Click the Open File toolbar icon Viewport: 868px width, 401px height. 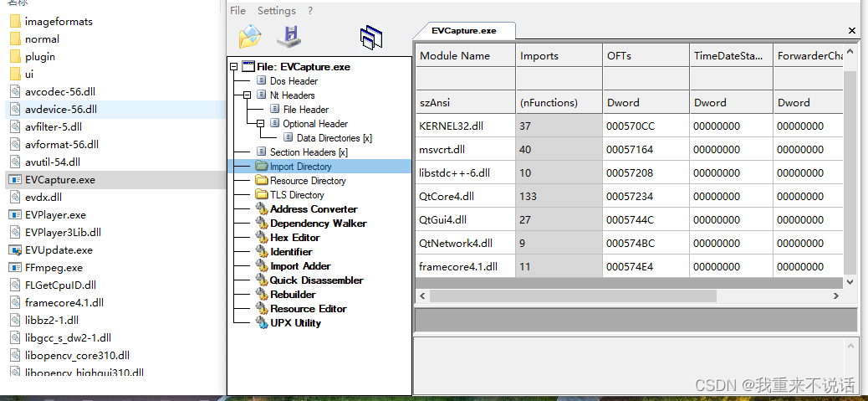coord(250,37)
